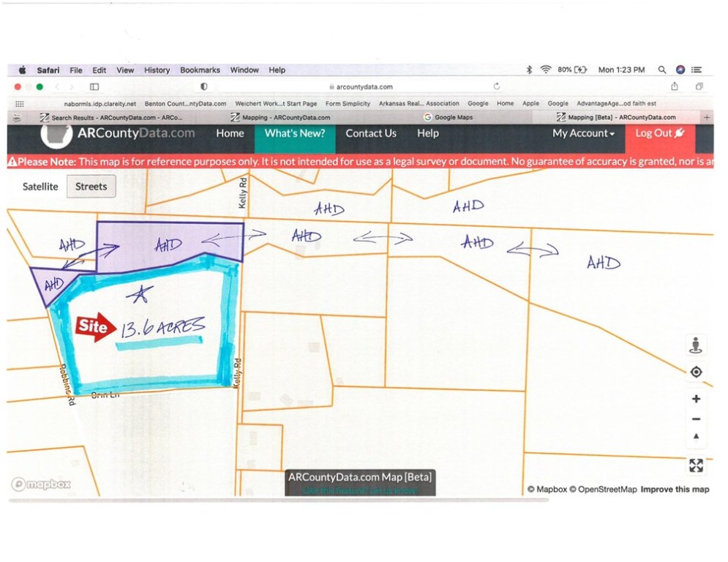Screen dimensions: 728x562
Task: Select the Search Results ARCountyData tab
Action: point(111,118)
